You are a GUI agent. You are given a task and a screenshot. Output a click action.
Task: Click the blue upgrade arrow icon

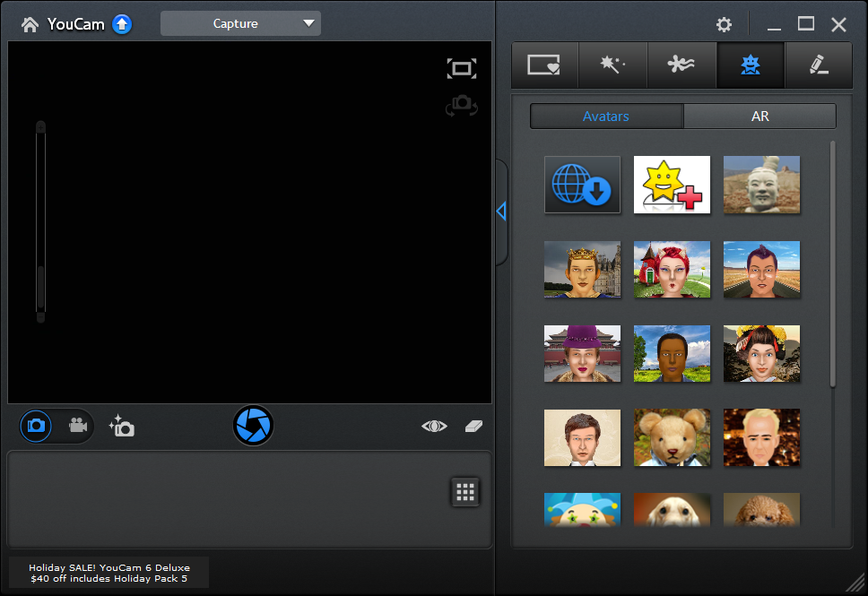[122, 24]
